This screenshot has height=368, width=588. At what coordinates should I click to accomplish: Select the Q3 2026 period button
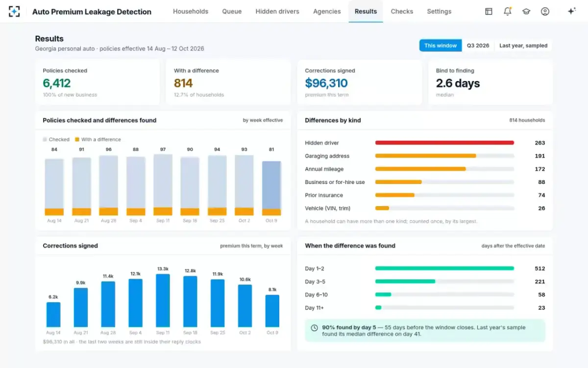(478, 46)
